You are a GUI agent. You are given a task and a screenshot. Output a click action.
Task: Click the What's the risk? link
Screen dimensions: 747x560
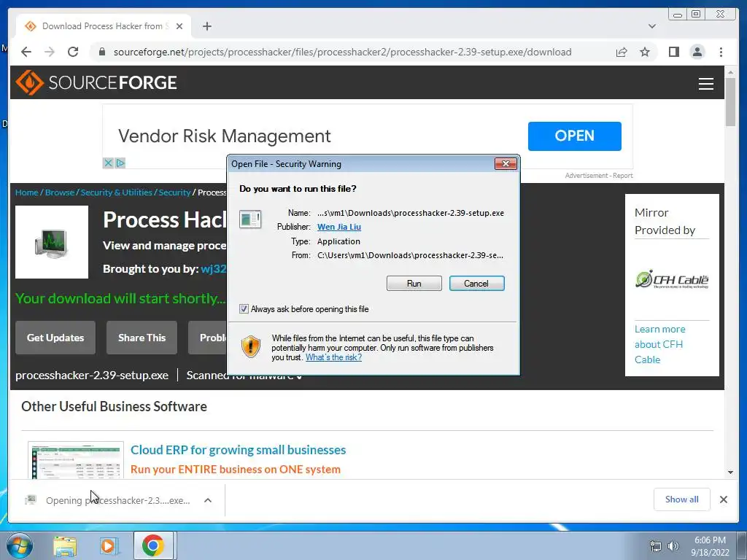(x=333, y=357)
